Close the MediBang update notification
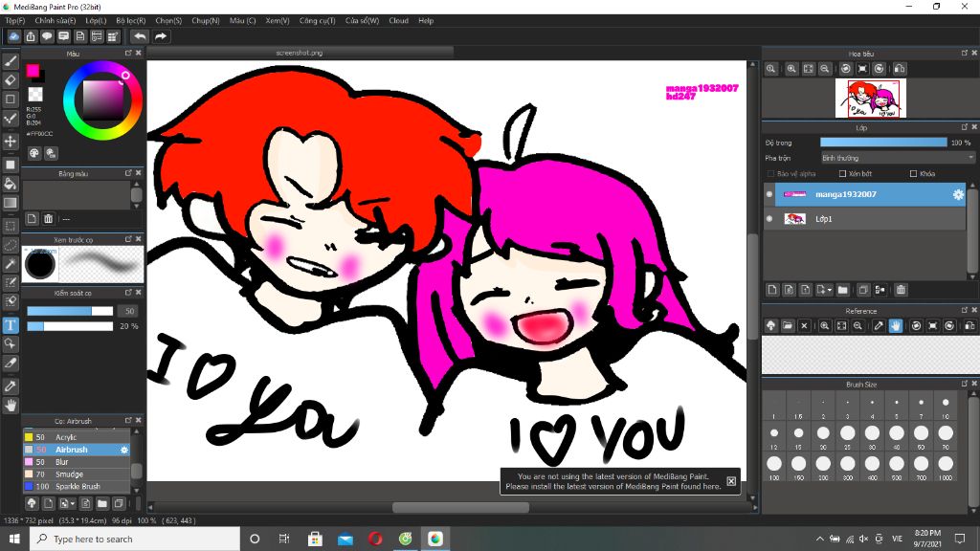980x551 pixels. pyautogui.click(x=731, y=481)
